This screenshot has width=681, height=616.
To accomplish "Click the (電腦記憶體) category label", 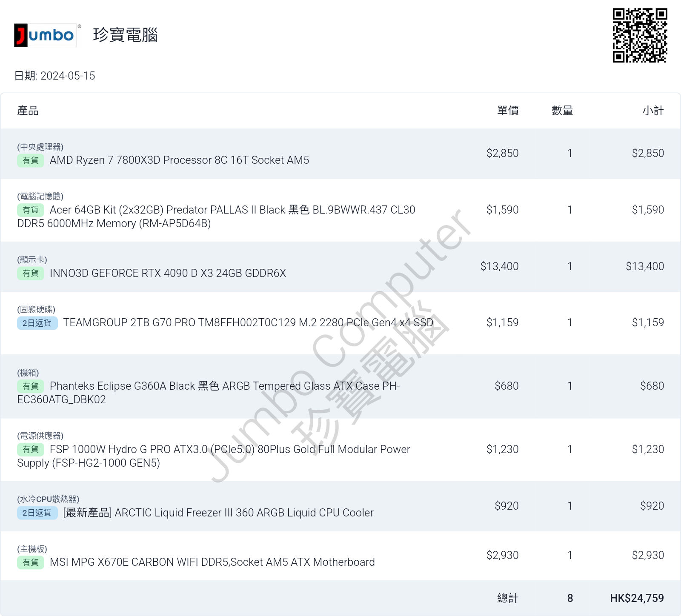I will click(40, 196).
